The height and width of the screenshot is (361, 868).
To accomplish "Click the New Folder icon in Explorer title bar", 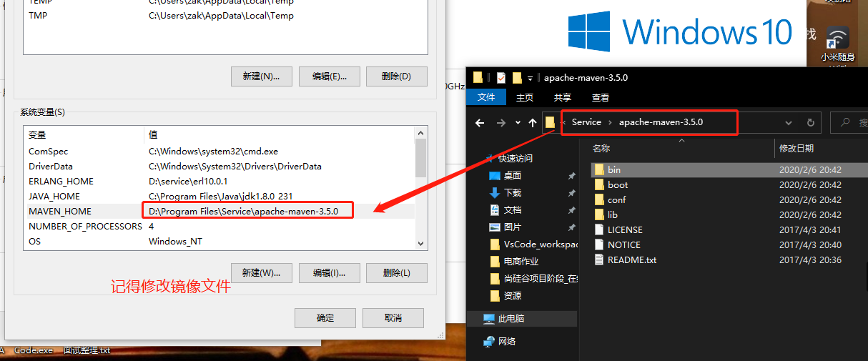I will 516,78.
